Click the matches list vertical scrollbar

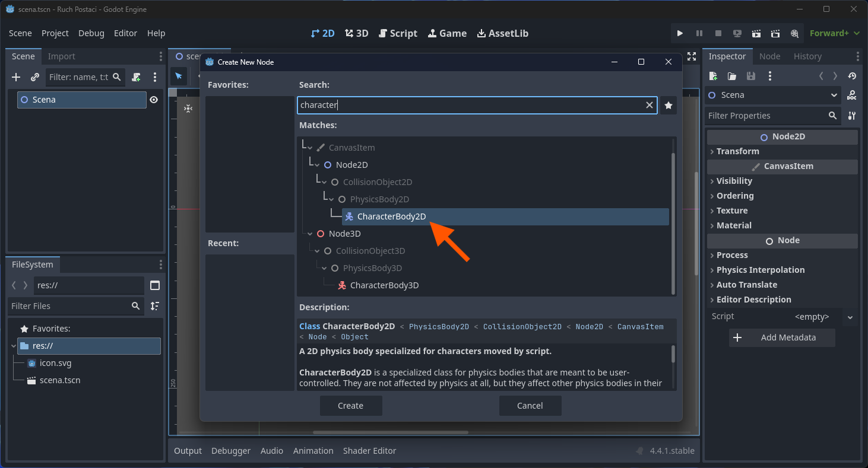[673, 222]
